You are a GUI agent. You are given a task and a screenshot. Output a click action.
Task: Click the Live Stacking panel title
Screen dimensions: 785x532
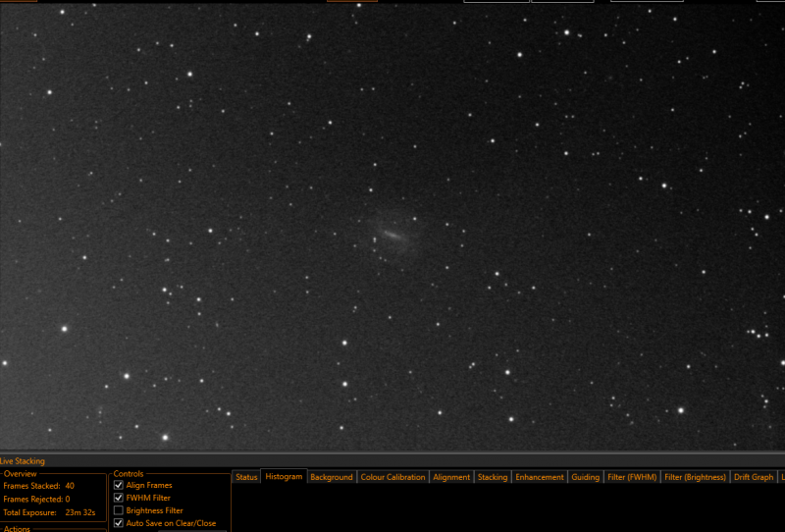click(23, 461)
